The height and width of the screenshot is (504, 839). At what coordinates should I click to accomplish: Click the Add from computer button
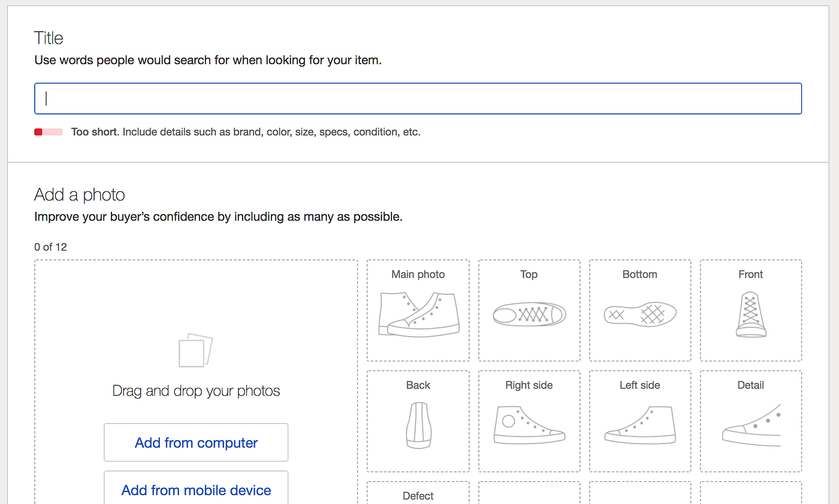click(x=195, y=442)
